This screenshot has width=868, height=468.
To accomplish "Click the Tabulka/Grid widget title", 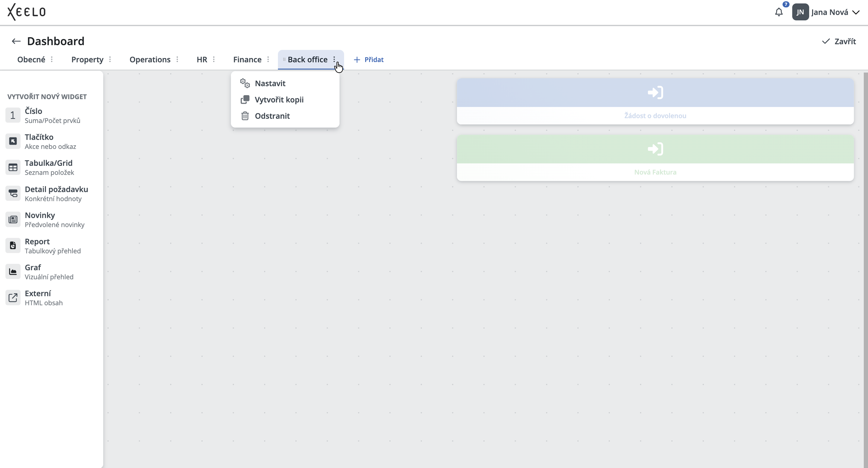I will (49, 163).
